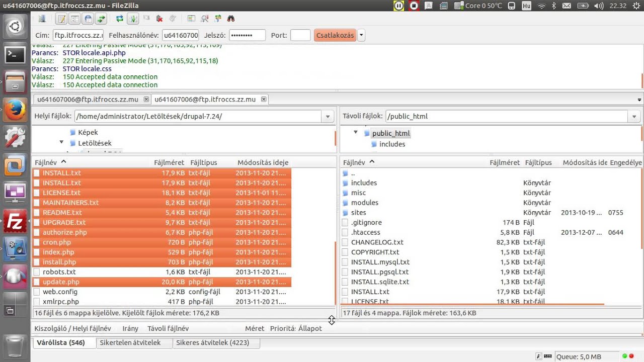
Task: Sort local files by Fájlméret column
Action: 169,162
